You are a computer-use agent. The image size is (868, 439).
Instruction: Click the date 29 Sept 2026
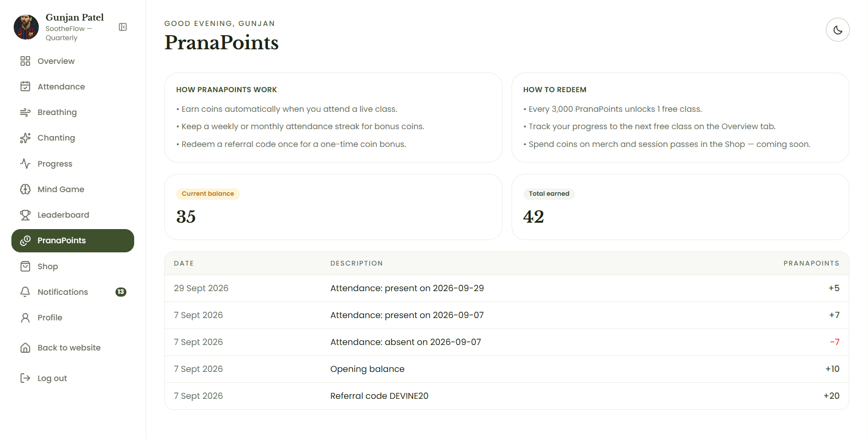pos(201,288)
